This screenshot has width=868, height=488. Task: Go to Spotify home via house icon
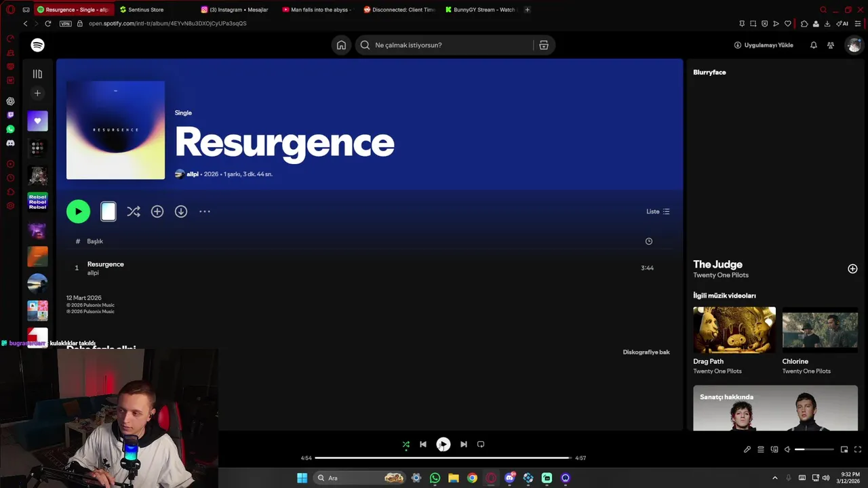[x=341, y=45]
